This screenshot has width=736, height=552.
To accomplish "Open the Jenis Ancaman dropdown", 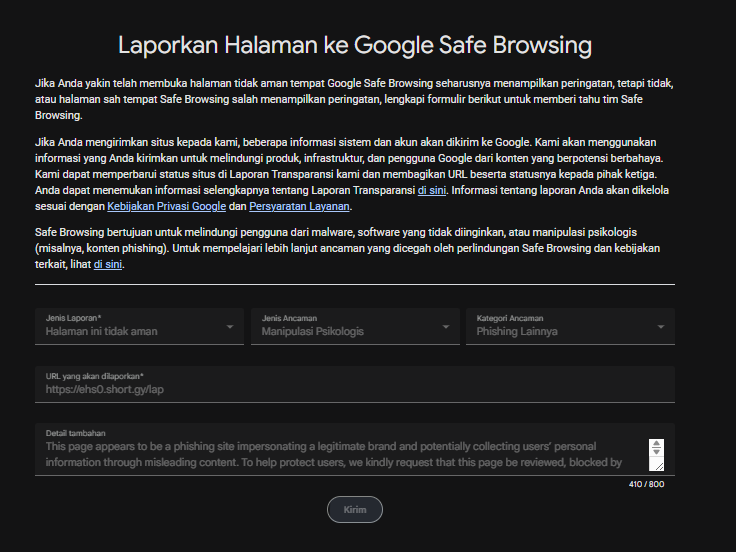I will 355,327.
